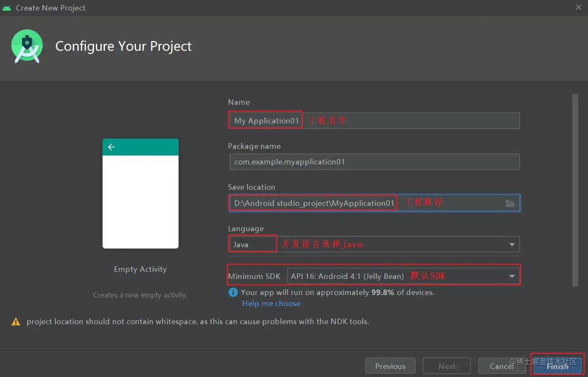The image size is (588, 377).
Task: Click the yellow warning triangle icon
Action: (x=16, y=322)
